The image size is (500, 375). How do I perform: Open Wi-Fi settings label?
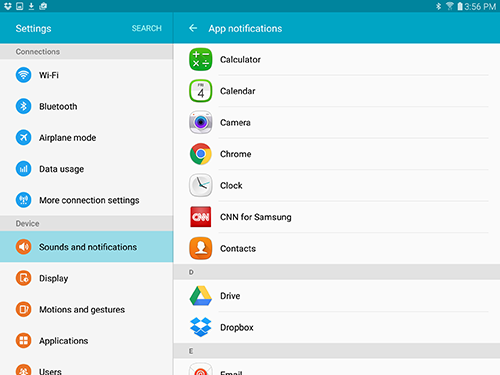tap(49, 75)
